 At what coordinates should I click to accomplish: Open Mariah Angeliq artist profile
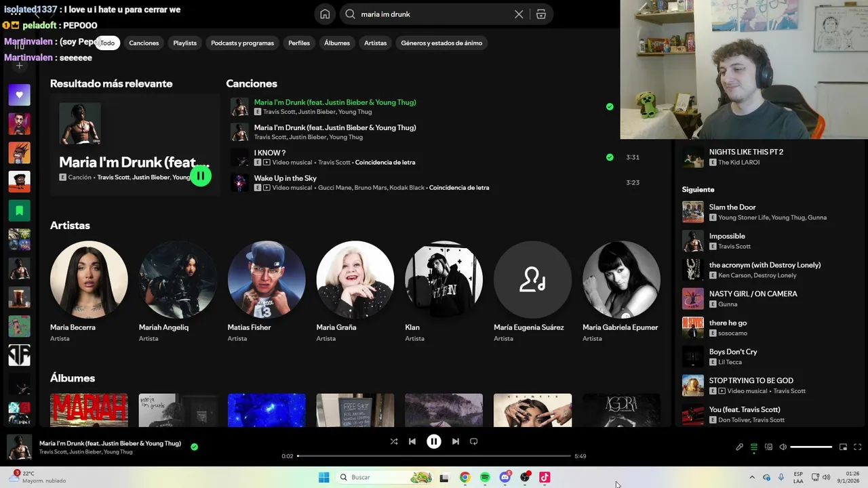pyautogui.click(x=178, y=279)
